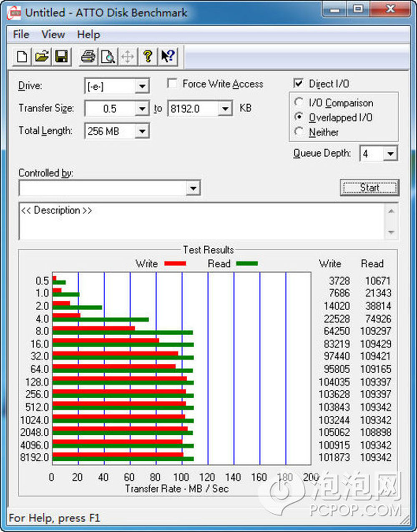Click the red Write legend swatch

coord(175,263)
